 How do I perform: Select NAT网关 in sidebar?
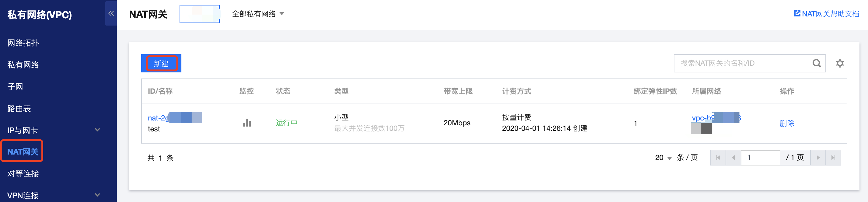pos(22,151)
